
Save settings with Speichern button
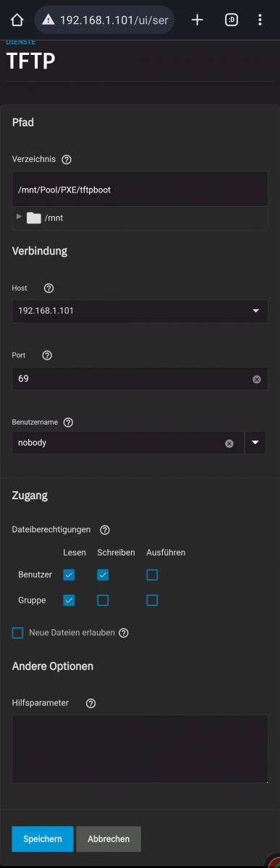click(43, 839)
